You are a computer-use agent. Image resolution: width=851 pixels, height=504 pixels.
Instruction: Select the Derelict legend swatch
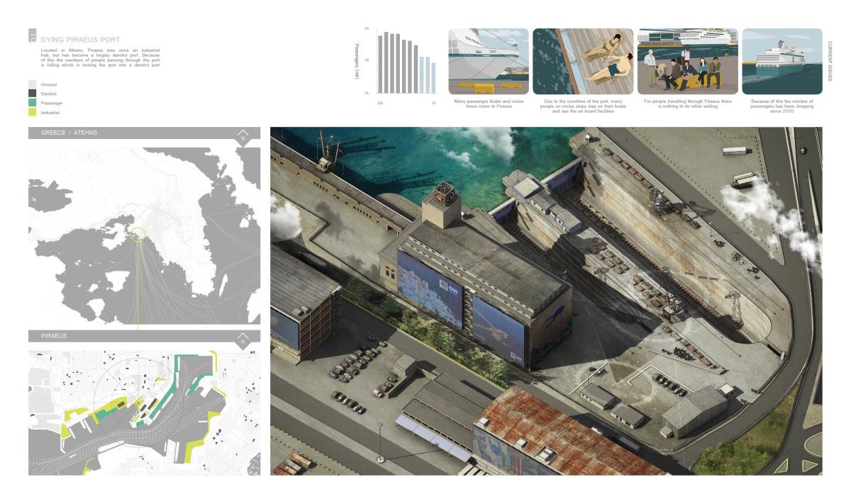tap(33, 94)
